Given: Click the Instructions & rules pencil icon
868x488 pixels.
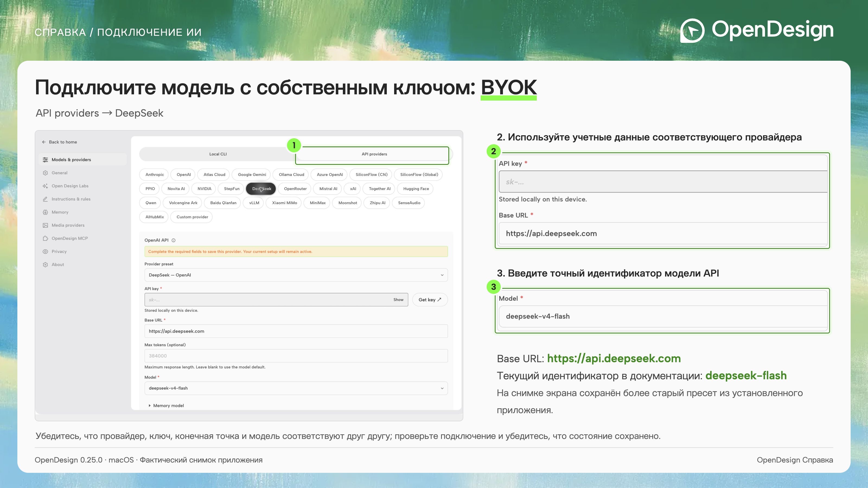Looking at the screenshot, I should pyautogui.click(x=45, y=199).
